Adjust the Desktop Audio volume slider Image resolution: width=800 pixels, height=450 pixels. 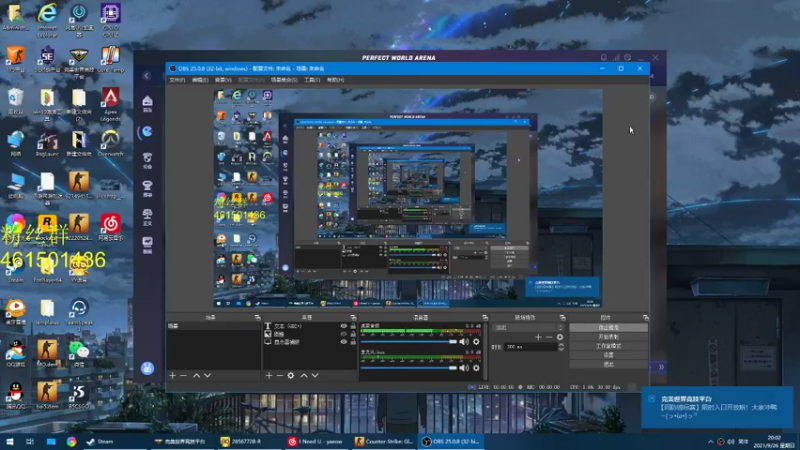click(x=409, y=342)
